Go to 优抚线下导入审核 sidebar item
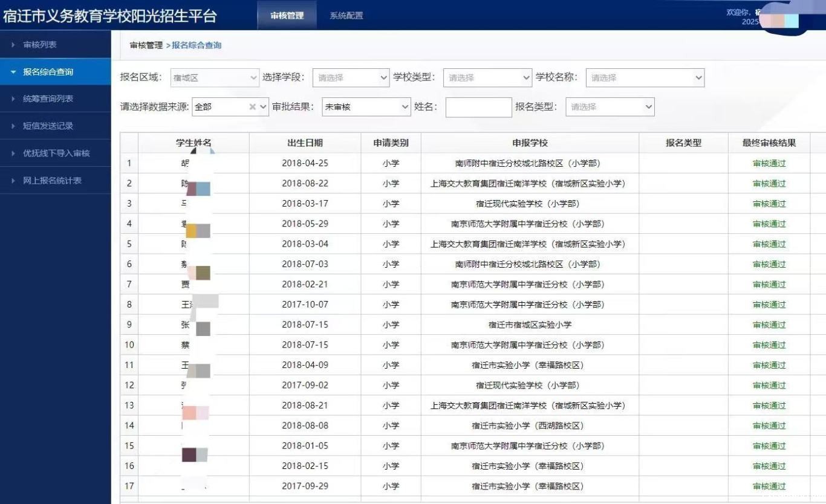 tap(56, 153)
